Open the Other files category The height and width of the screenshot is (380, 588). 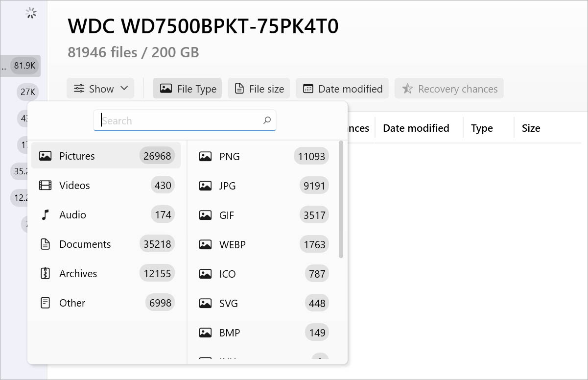(72, 303)
